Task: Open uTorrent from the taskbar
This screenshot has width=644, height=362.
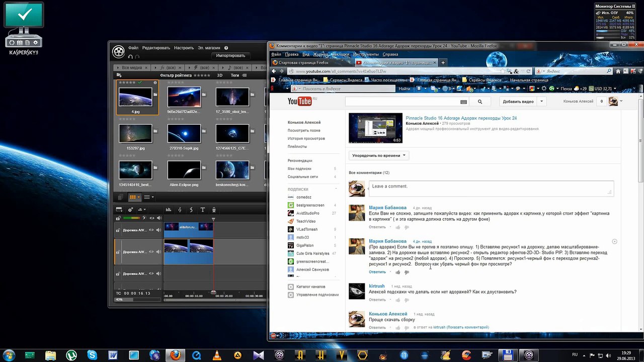Action: pos(71,355)
